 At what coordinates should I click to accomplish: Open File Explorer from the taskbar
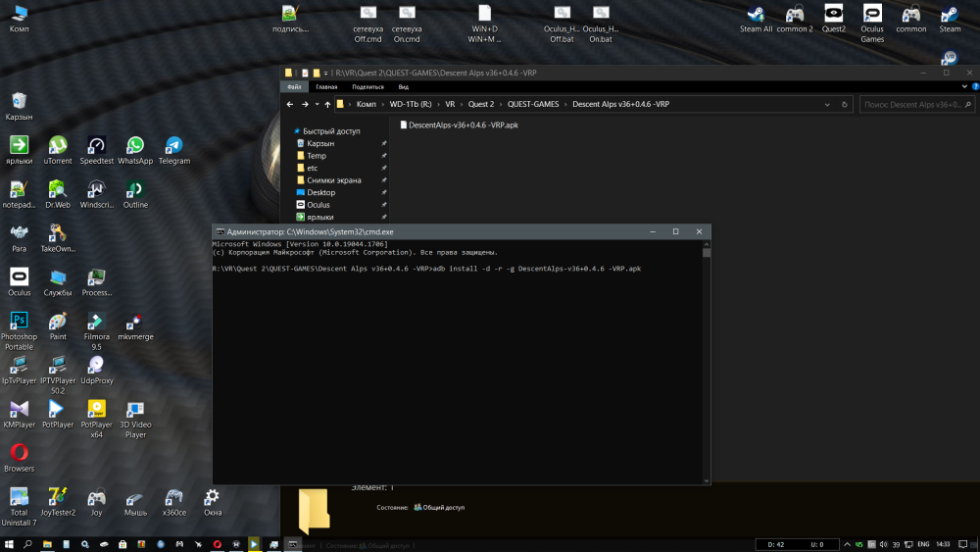coord(47,544)
